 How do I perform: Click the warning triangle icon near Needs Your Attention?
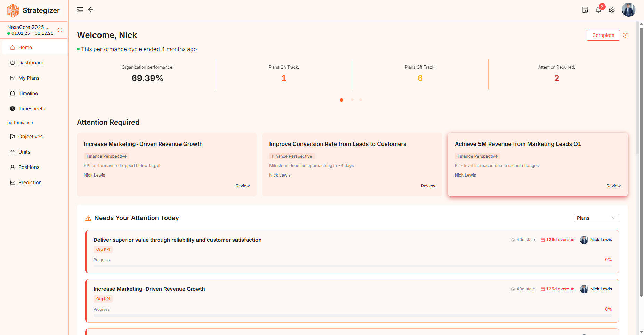click(x=88, y=218)
